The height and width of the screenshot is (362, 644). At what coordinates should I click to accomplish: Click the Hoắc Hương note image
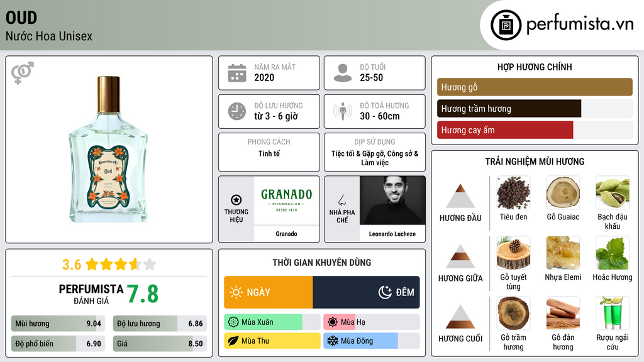(613, 253)
